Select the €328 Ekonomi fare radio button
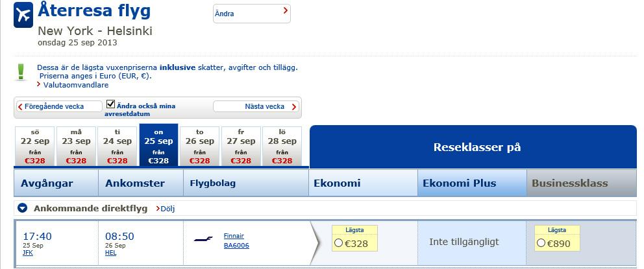644x269 pixels. (x=338, y=243)
